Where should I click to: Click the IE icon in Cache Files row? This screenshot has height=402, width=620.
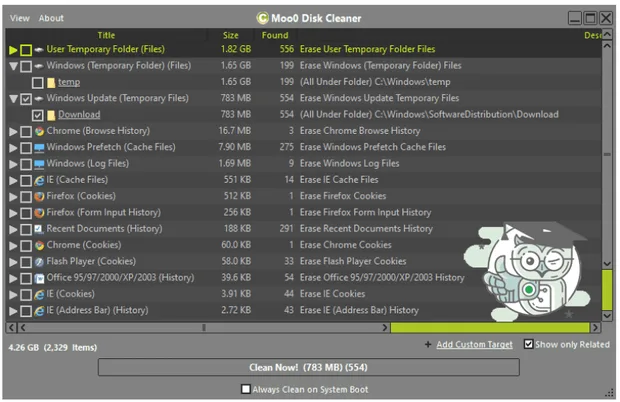point(39,180)
